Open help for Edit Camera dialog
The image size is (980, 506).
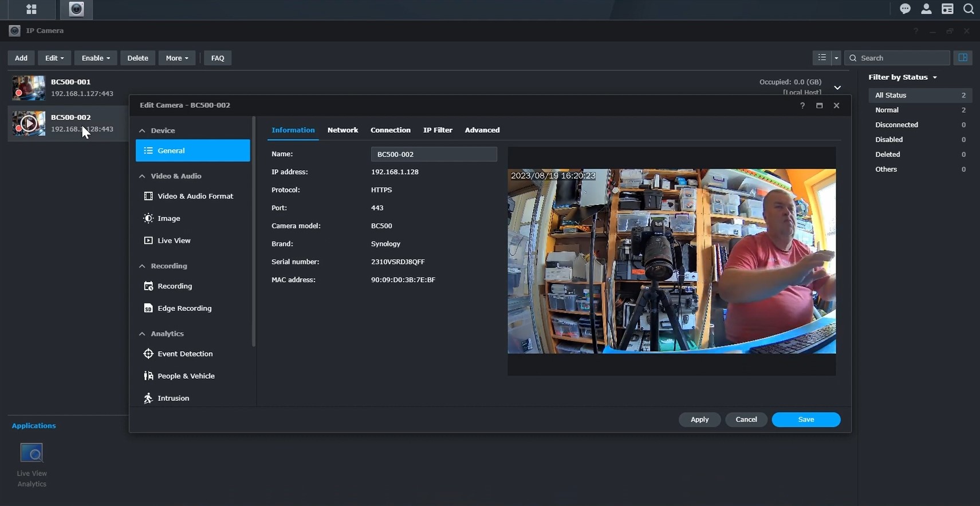pos(802,105)
